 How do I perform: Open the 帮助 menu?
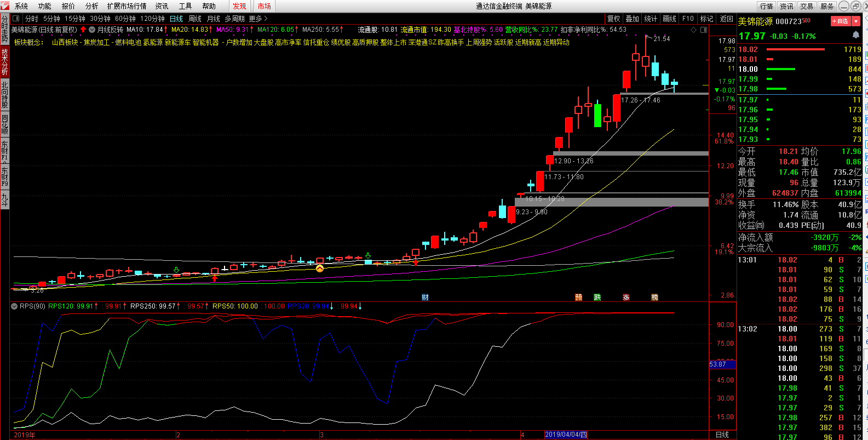coord(209,6)
